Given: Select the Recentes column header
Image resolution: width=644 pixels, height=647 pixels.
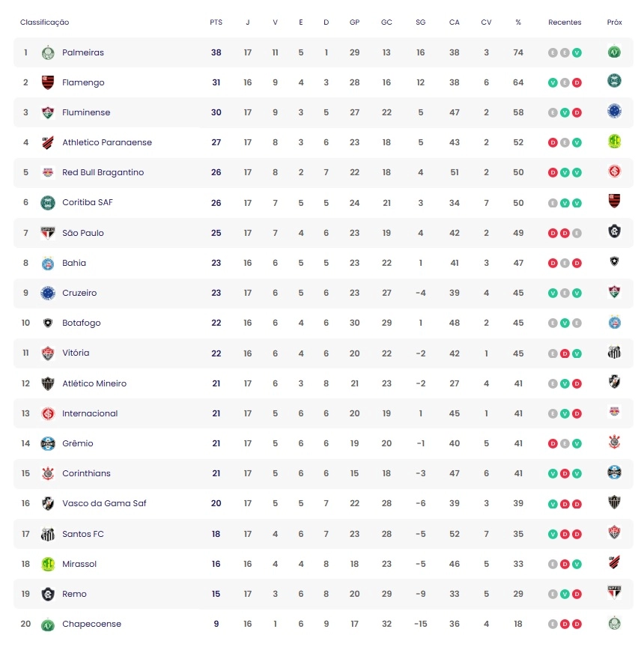Looking at the screenshot, I should (565, 22).
